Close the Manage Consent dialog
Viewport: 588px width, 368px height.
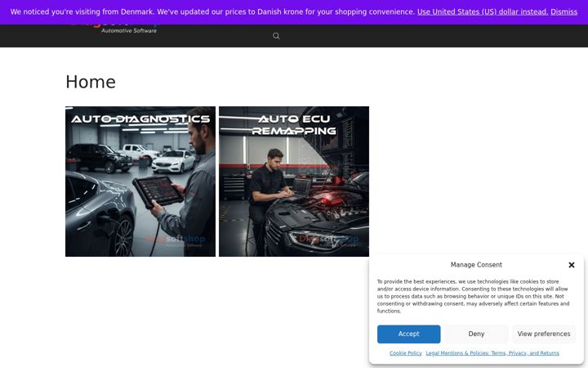pyautogui.click(x=572, y=265)
